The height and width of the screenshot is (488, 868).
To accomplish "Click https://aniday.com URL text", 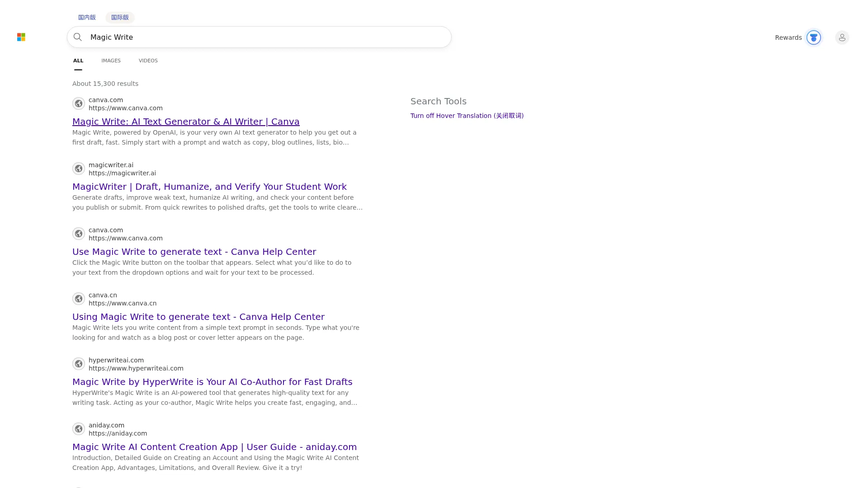I will click(118, 433).
